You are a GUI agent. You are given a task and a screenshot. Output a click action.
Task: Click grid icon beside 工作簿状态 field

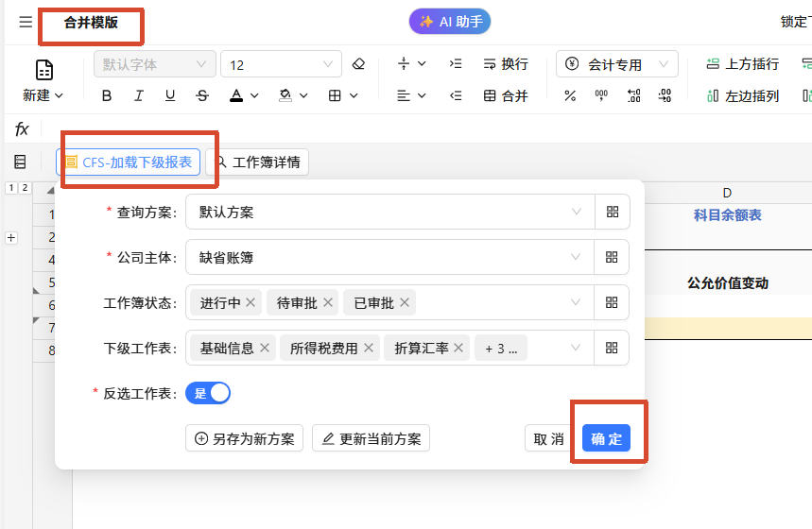(x=612, y=302)
